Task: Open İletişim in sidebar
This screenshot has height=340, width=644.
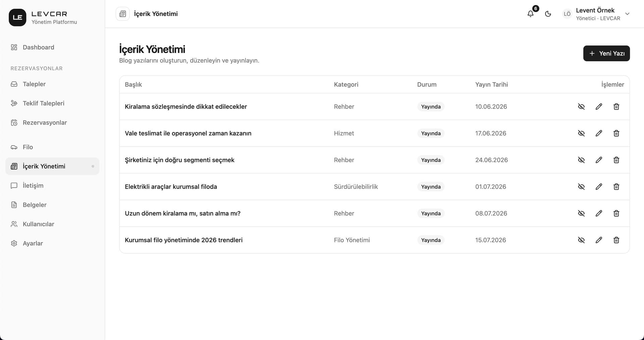Action: click(x=52, y=186)
